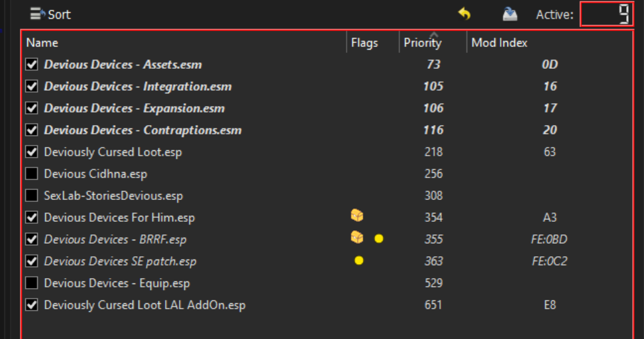The image size is (644, 339).
Task: Click priority value 529
Action: point(433,283)
